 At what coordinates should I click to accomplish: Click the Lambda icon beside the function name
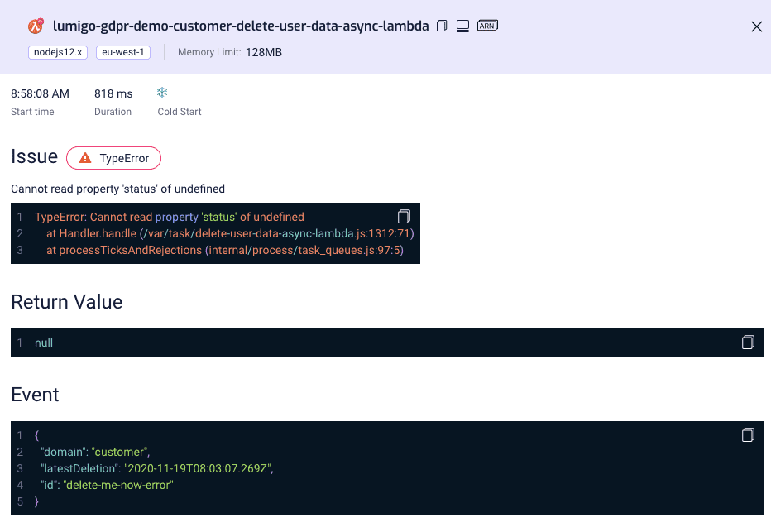36,26
